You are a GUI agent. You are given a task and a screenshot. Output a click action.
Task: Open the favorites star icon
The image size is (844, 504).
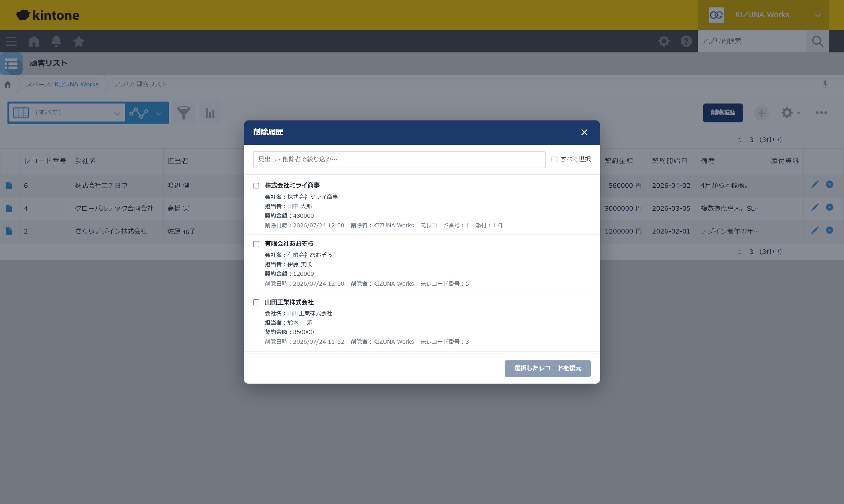(79, 41)
